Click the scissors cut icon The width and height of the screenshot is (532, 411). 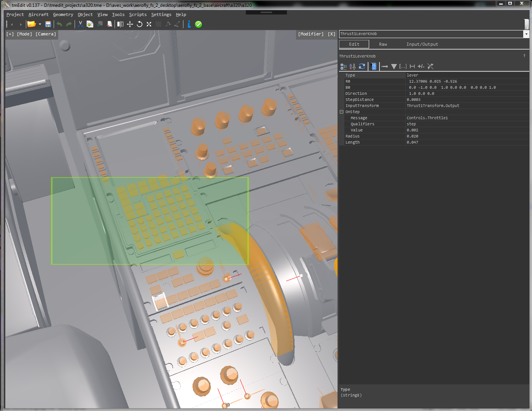coord(80,24)
